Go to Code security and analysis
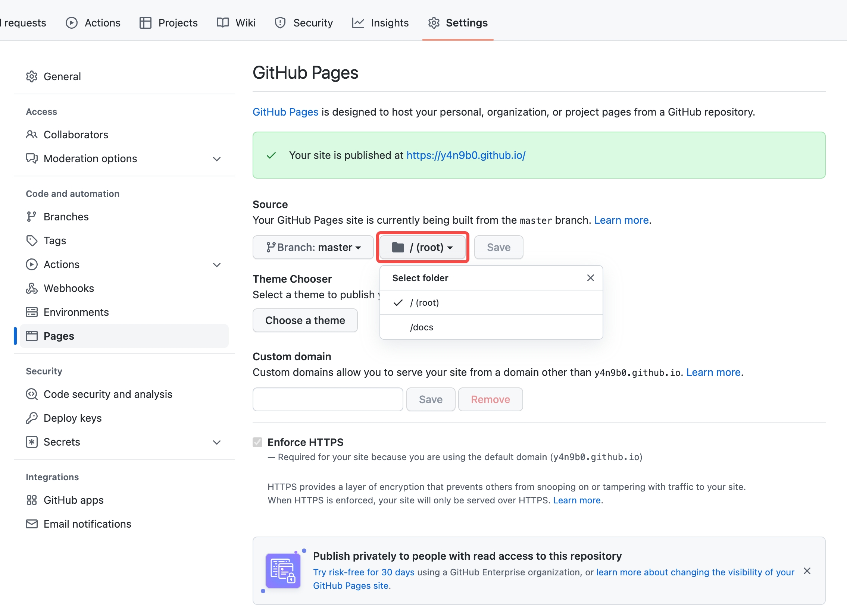Viewport: 847px width, 616px height. pyautogui.click(x=124, y=395)
